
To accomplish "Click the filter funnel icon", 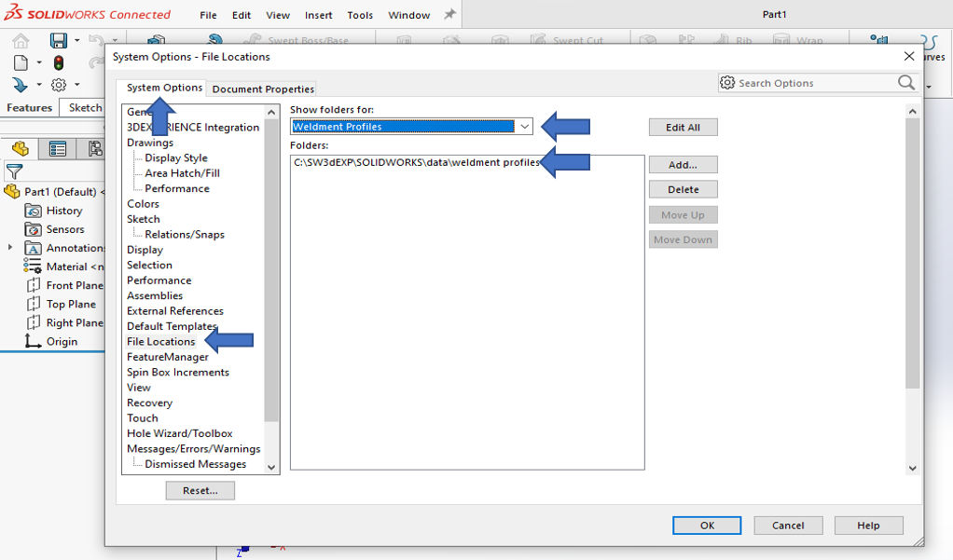I will point(14,171).
